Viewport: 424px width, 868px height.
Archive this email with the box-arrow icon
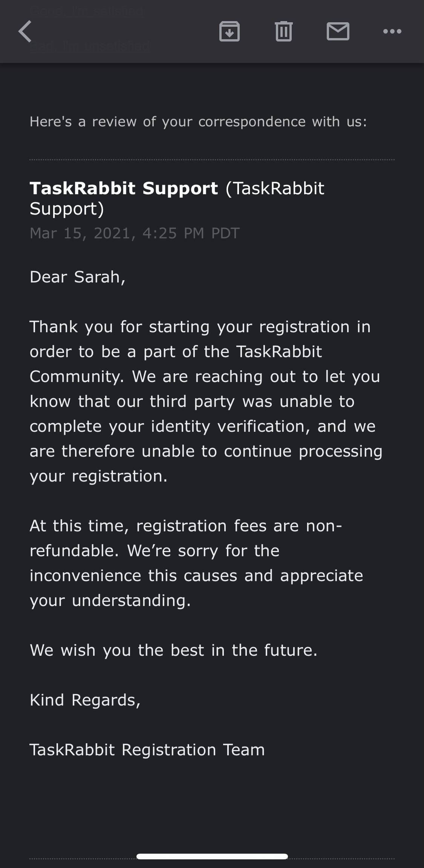pyautogui.click(x=230, y=31)
